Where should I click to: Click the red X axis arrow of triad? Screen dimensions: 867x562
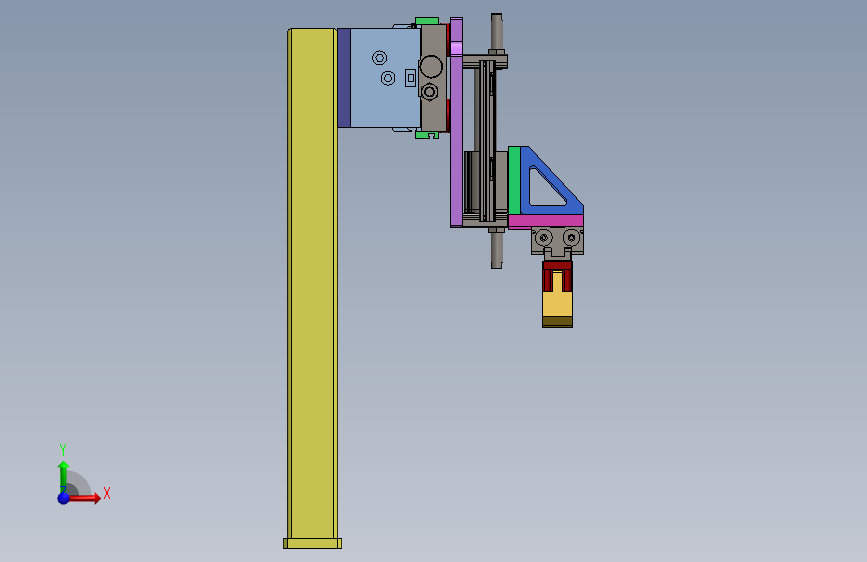(x=83, y=498)
